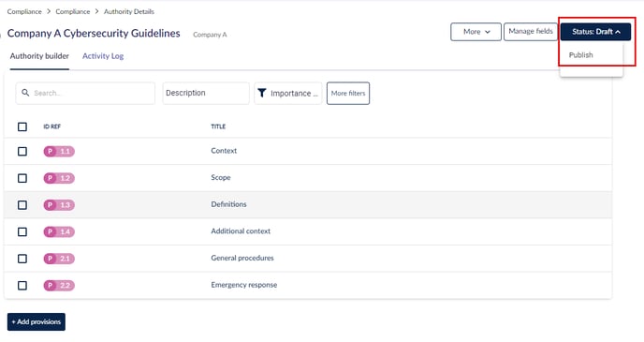Open the P 2.2 provision badge
644x342 pixels.
(x=59, y=285)
